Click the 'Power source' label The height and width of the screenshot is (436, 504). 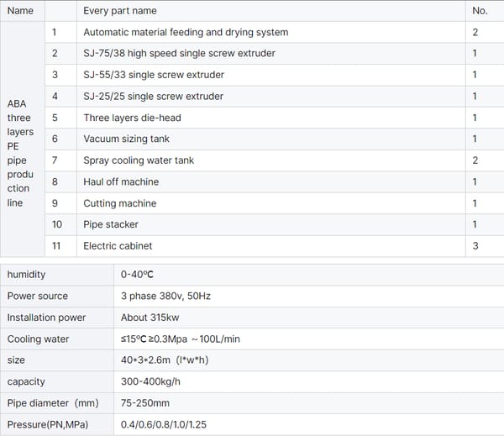38,296
